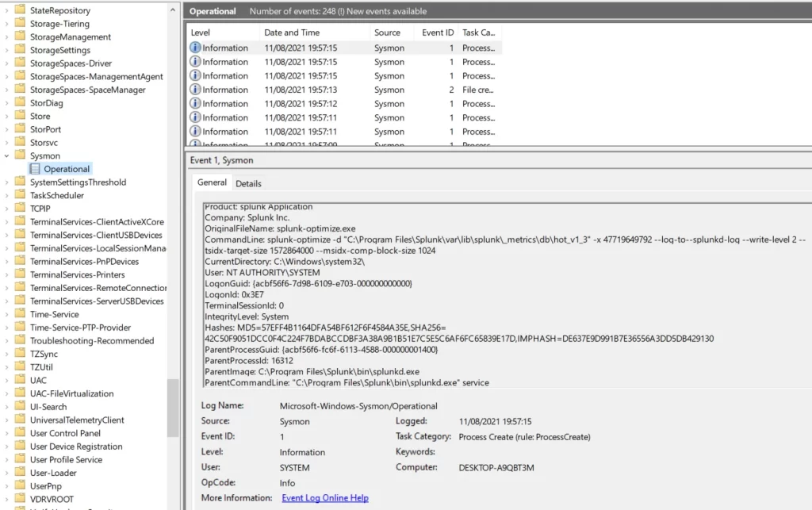Click the 'ParentProcessId: 16312' line
Screen dimensions: 812x510
pos(248,360)
